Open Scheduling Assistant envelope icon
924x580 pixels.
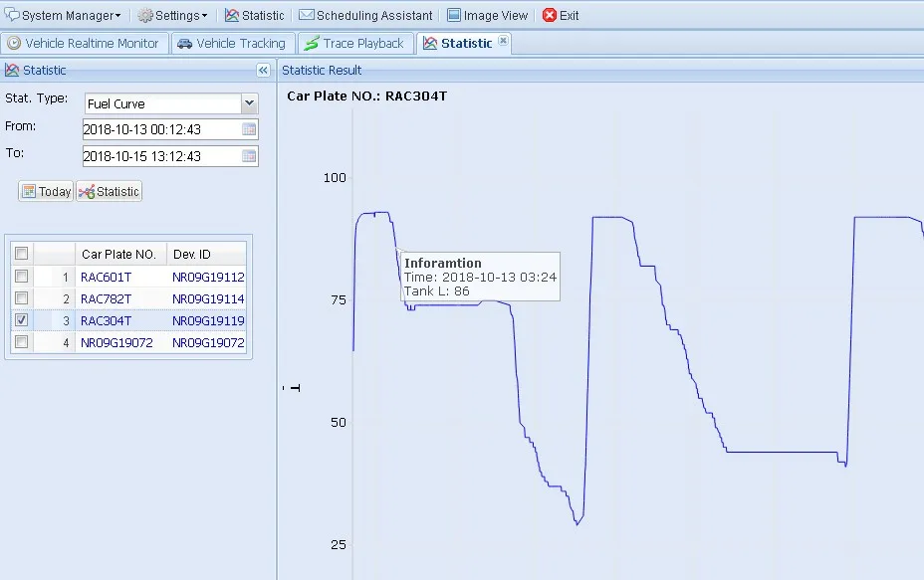tap(307, 16)
